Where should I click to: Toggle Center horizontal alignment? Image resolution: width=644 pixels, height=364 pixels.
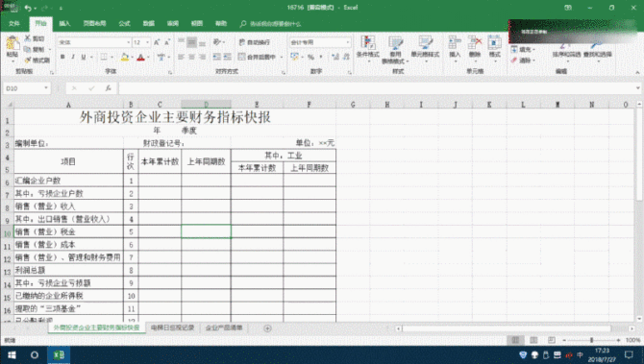(x=191, y=57)
